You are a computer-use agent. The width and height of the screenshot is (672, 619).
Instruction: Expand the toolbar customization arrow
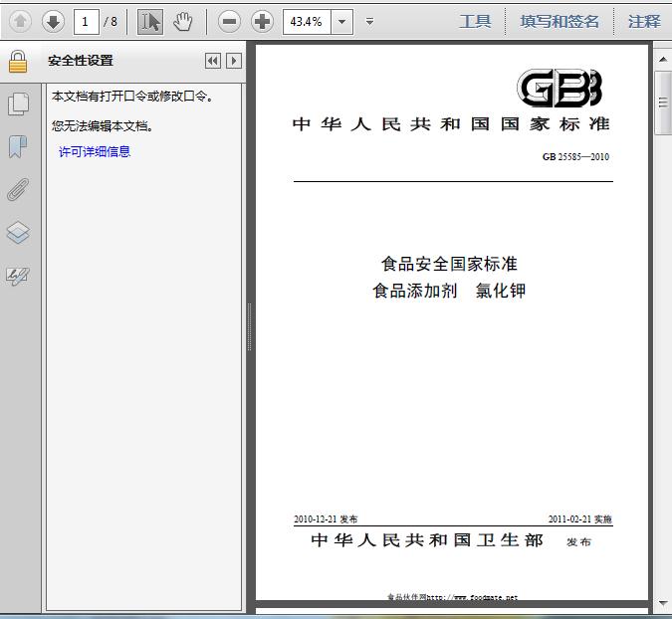point(369,21)
